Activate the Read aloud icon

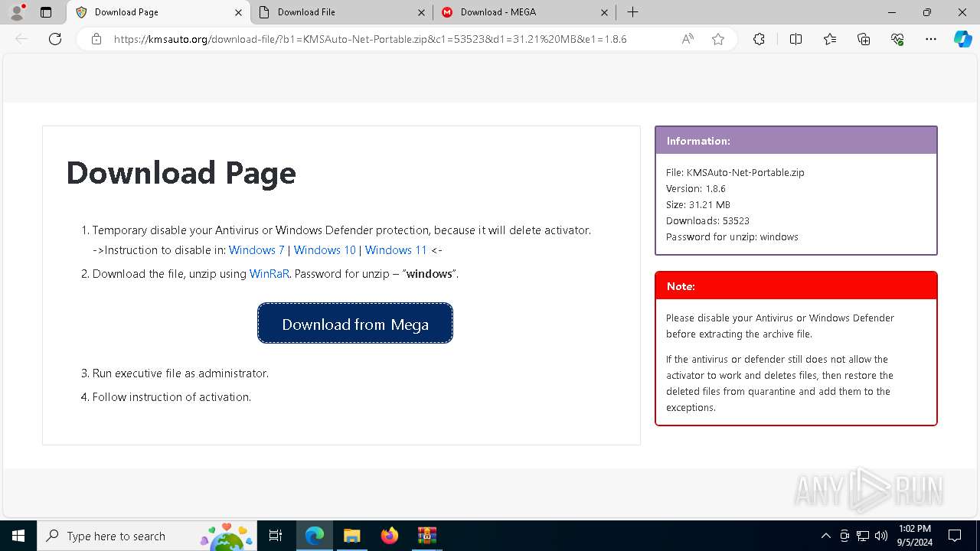[x=688, y=39]
